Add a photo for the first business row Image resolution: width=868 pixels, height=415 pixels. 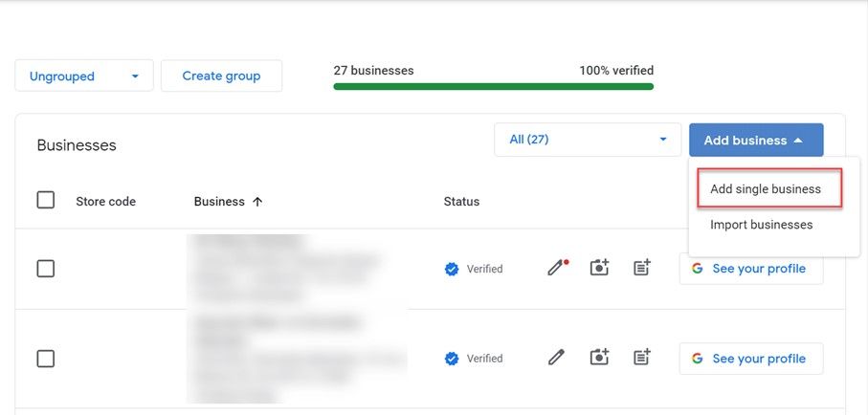tap(599, 267)
